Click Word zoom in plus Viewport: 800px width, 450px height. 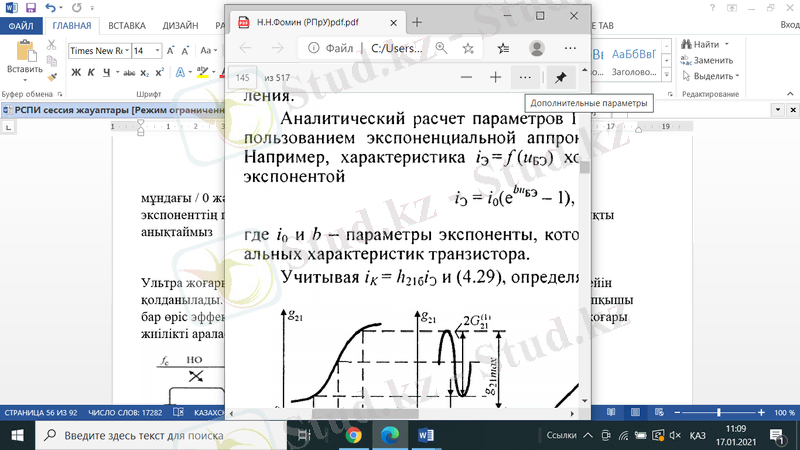761,412
